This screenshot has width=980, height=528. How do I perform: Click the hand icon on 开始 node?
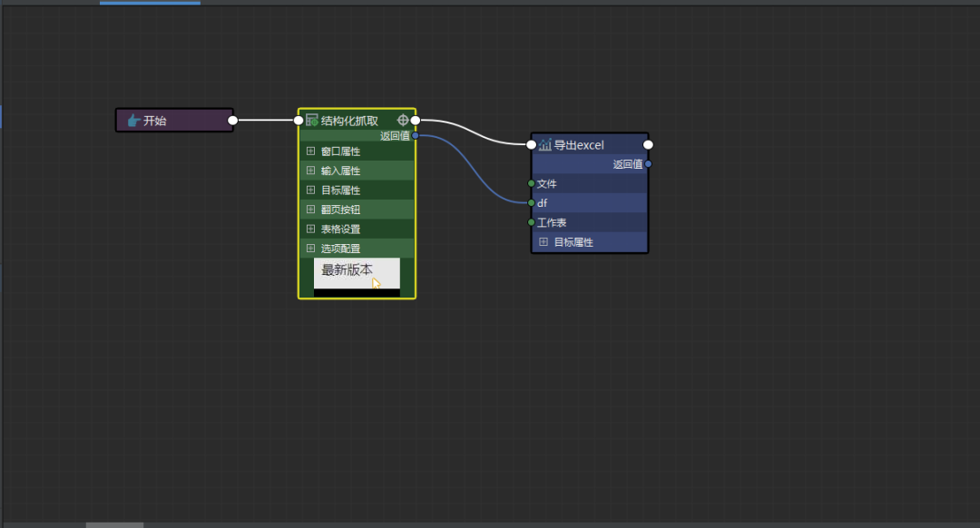(133, 121)
